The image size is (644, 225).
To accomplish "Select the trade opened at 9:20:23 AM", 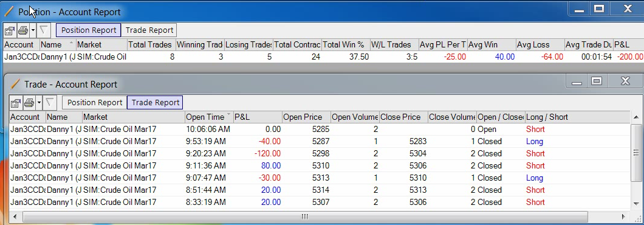I will click(320, 153).
